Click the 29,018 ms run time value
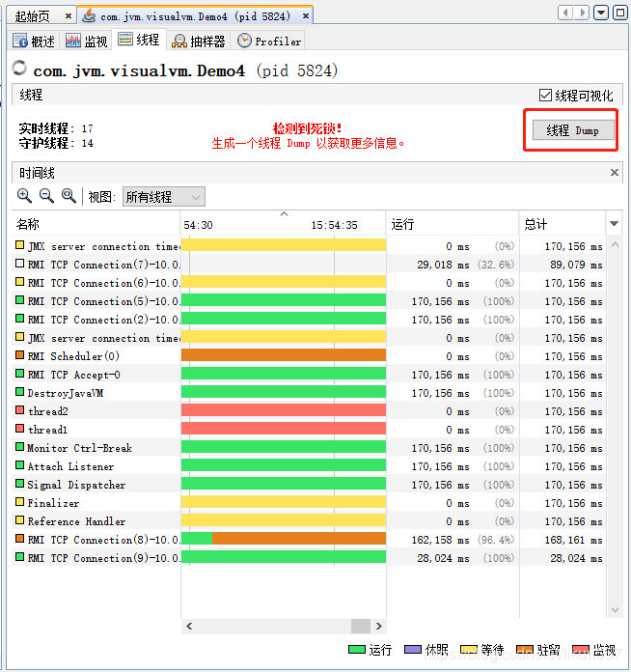Screen dimensions: 631x672 (443, 265)
